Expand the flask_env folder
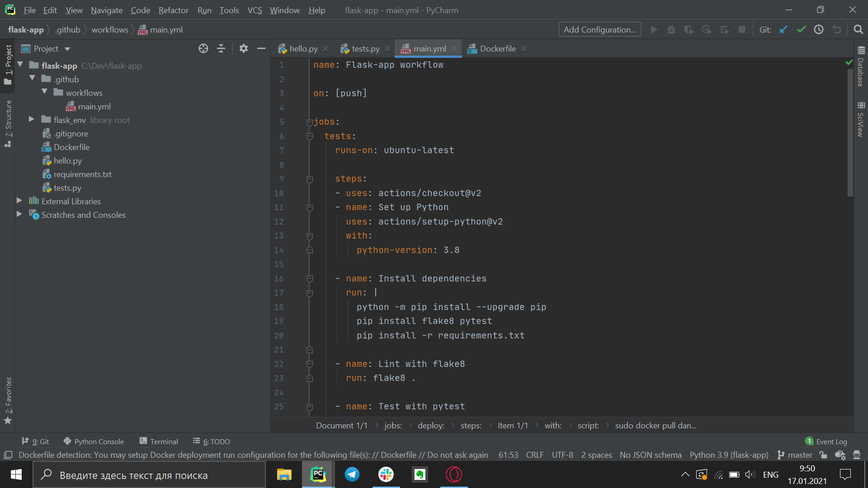 (32, 119)
